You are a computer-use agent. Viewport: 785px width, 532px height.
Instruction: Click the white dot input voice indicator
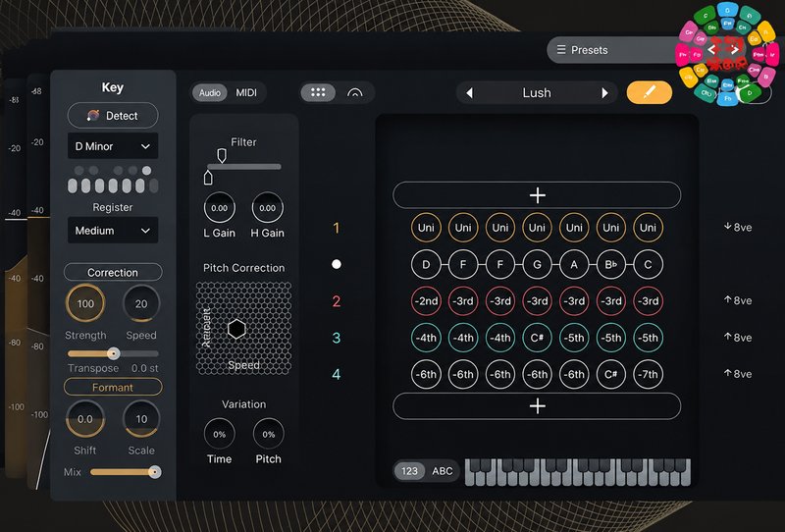click(337, 264)
